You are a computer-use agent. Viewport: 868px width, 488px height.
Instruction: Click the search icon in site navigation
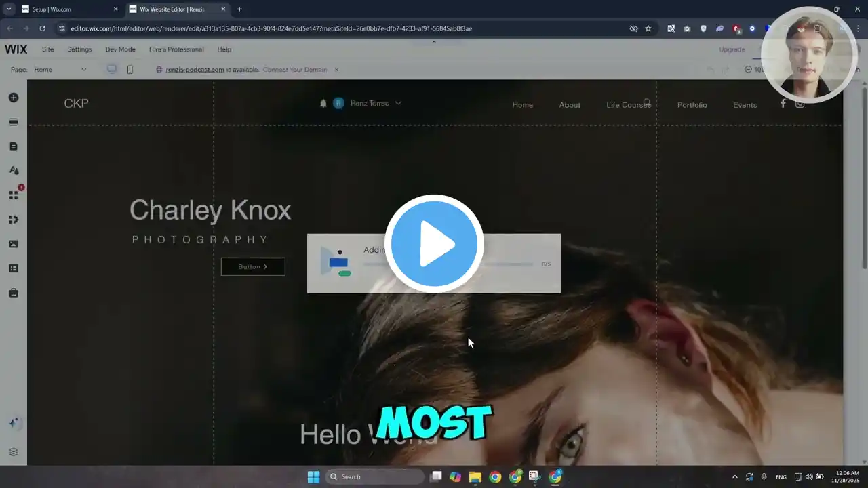[x=647, y=103]
